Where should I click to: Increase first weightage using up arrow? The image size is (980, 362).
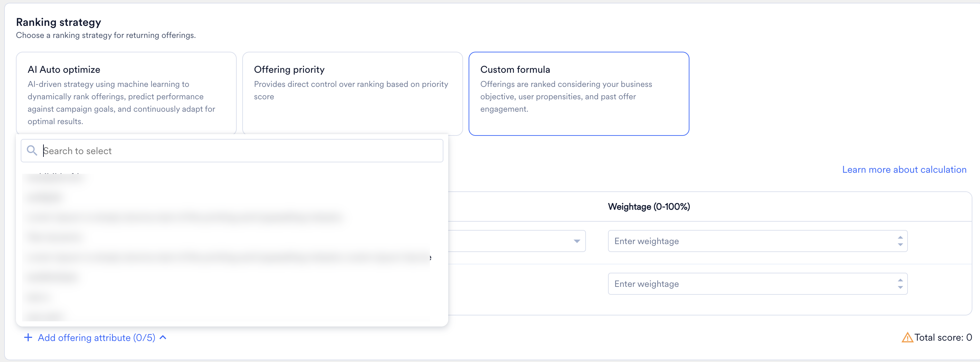click(x=900, y=238)
